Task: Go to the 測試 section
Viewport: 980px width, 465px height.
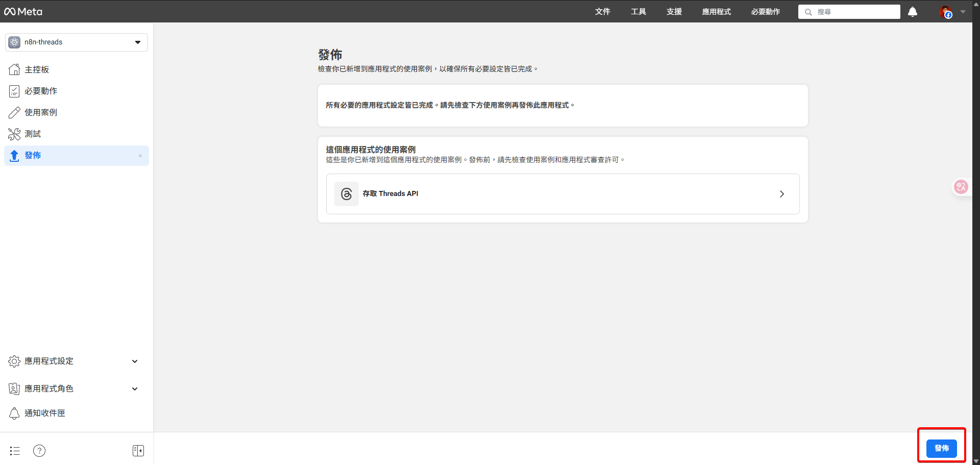Action: pos(33,134)
